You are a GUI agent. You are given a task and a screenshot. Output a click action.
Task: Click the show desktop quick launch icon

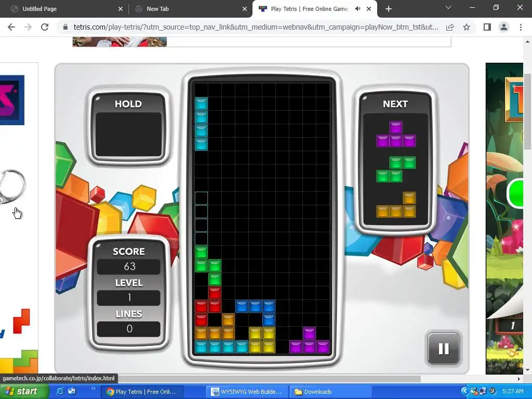click(x=72, y=391)
